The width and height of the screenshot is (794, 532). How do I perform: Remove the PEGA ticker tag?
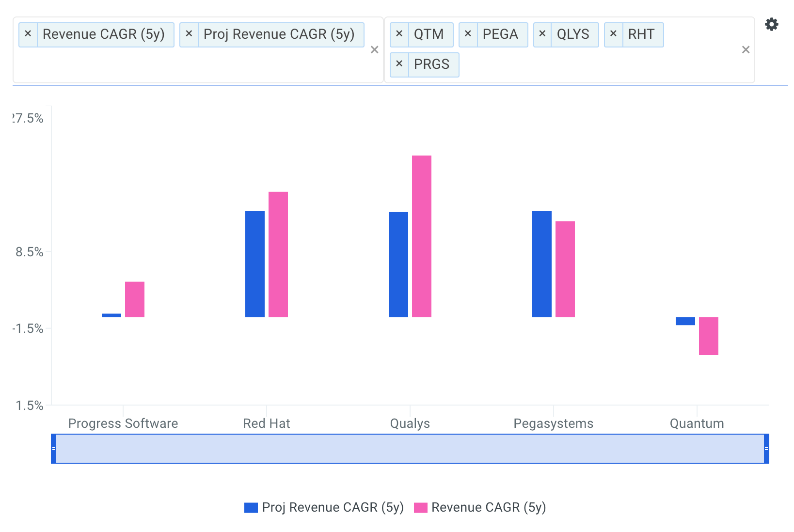click(x=468, y=34)
